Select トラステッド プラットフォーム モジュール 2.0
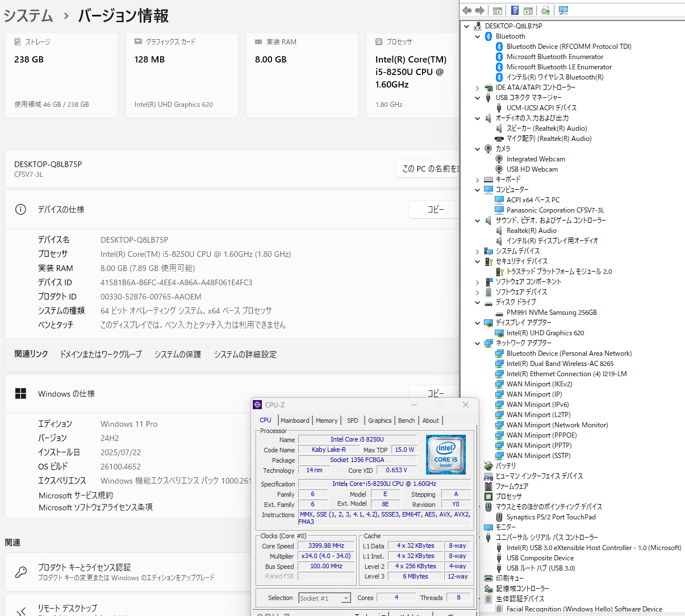The image size is (685, 616). (x=559, y=272)
